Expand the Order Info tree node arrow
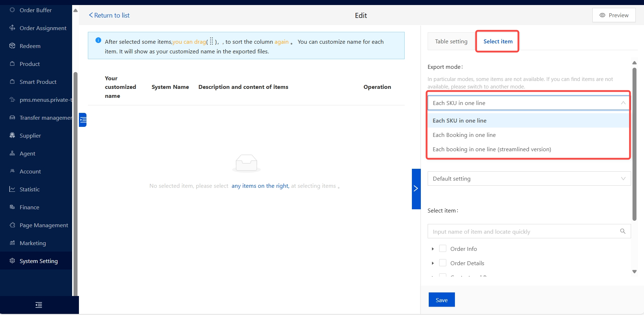This screenshot has height=315, width=644. [433, 249]
